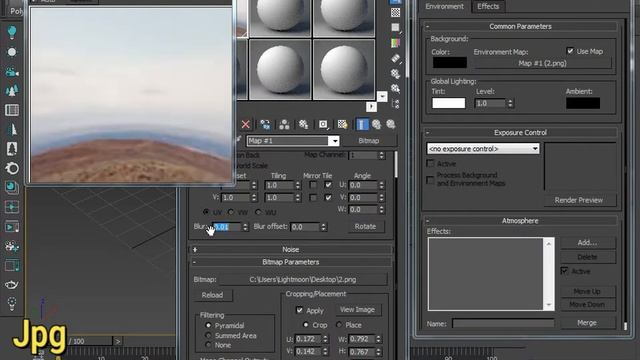640x360 pixels.
Task: Enable Process Background and Environment Maps
Action: point(430,180)
